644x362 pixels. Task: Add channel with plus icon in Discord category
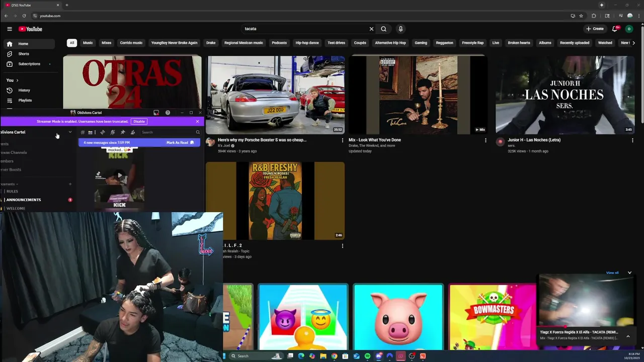pyautogui.click(x=70, y=184)
